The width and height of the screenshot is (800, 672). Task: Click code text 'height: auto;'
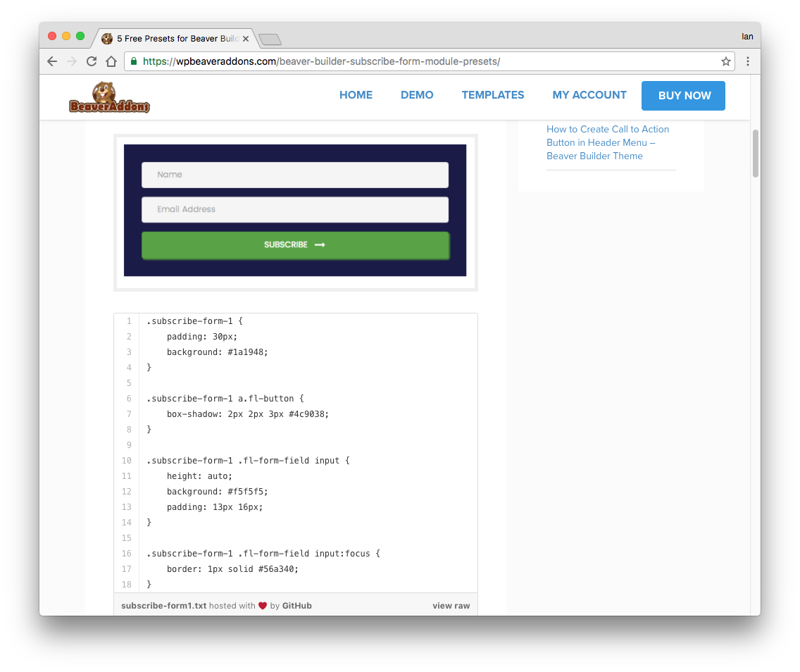[199, 476]
